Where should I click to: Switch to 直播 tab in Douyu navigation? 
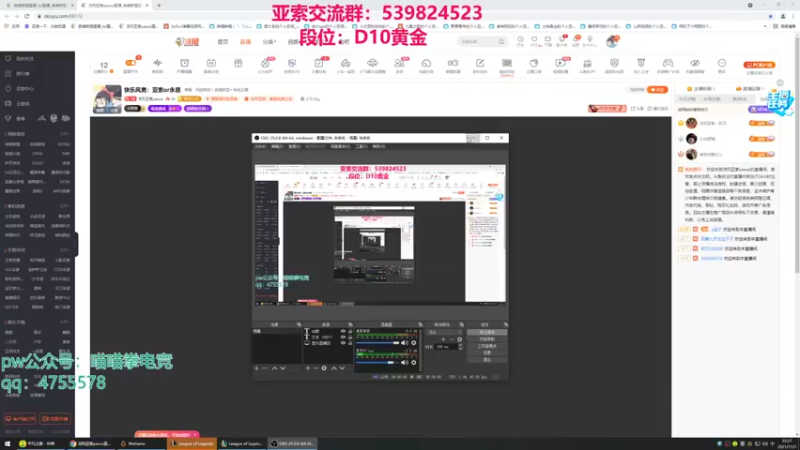pos(245,42)
